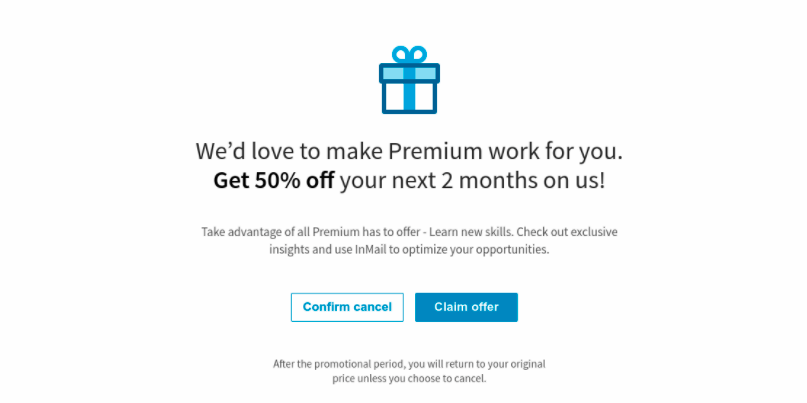Click "you will return to your" disclaimer phrase
The width and height of the screenshot is (807, 403).
pyautogui.click(x=458, y=364)
